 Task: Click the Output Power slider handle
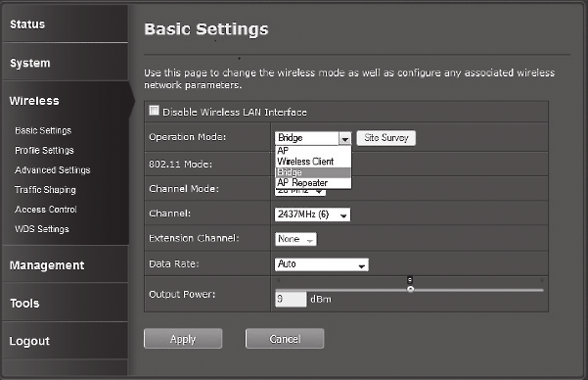click(x=410, y=289)
